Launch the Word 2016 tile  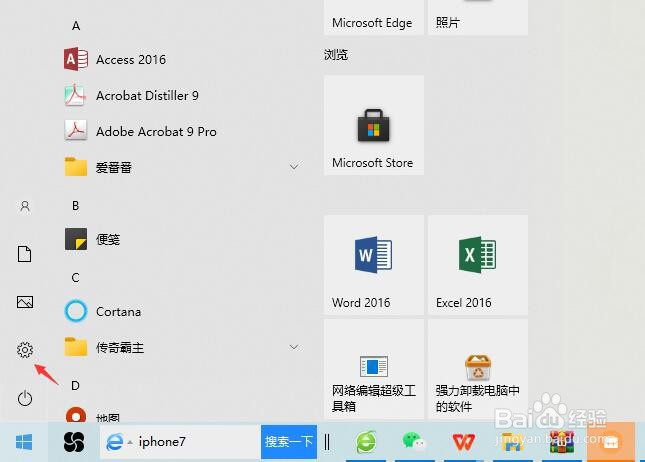[x=374, y=265]
